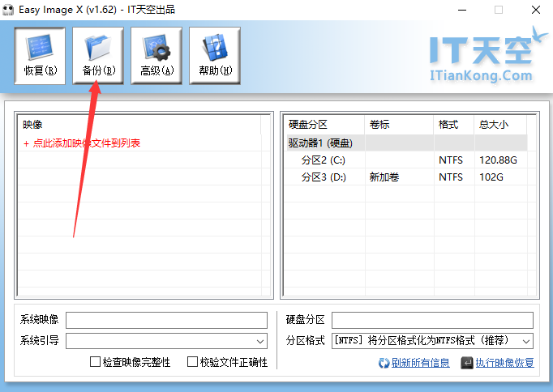553x392 pixels.
Task: Click NTFS in the 分区3 (D:) row
Action: pos(450,177)
